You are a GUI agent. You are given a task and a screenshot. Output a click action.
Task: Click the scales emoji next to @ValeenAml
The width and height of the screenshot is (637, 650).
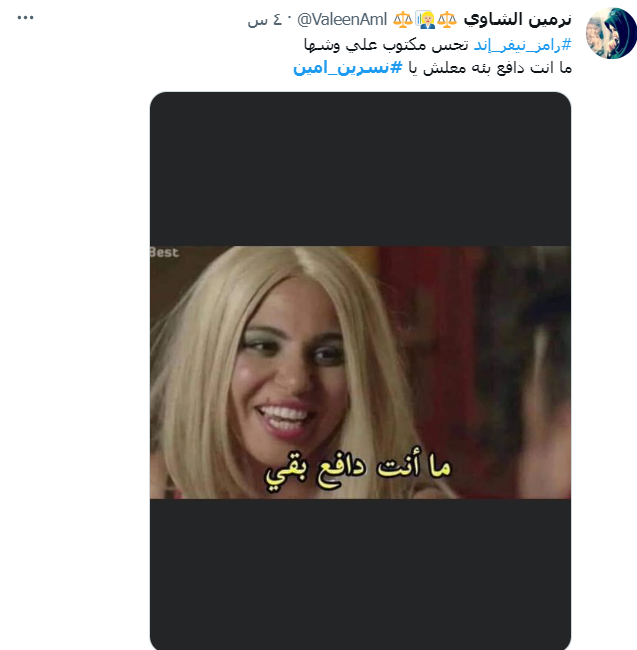point(402,19)
